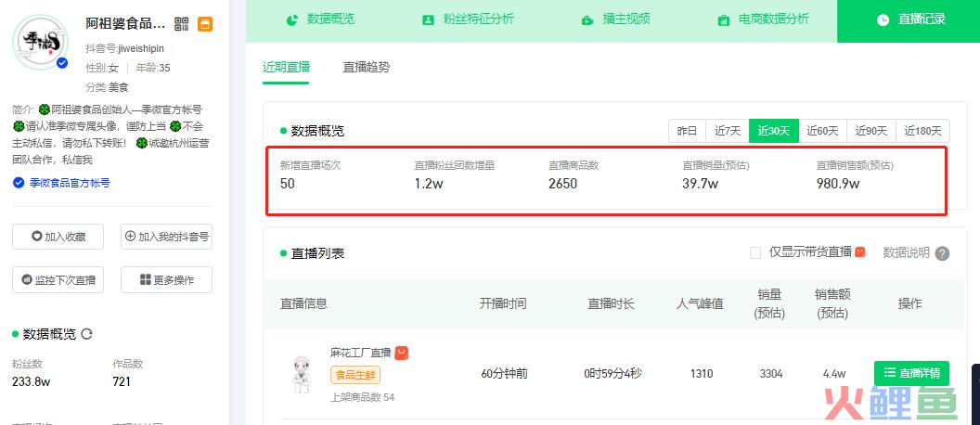This screenshot has width=980, height=425.
Task: Click the 麻花工厂直播 title
Action: pyautogui.click(x=361, y=353)
